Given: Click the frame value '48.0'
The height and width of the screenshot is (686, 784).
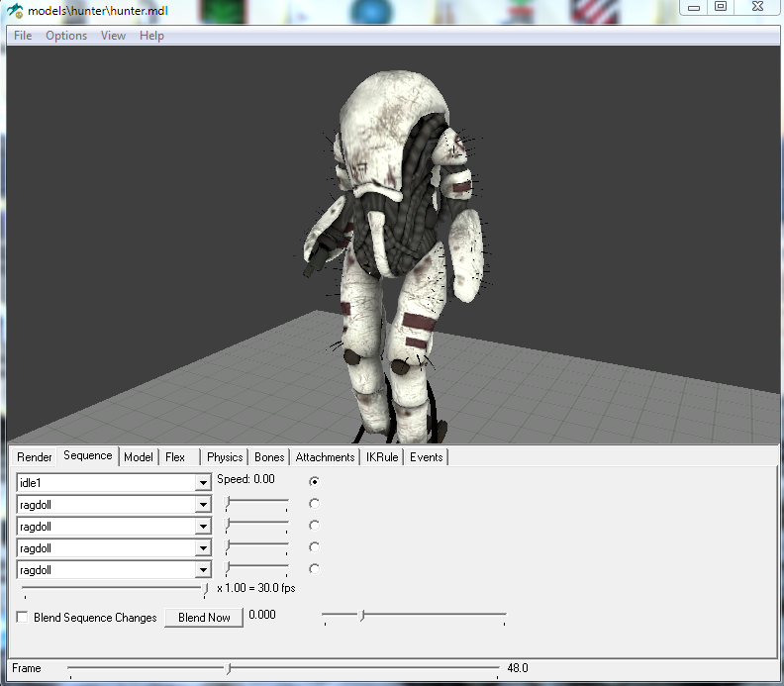Looking at the screenshot, I should 518,668.
